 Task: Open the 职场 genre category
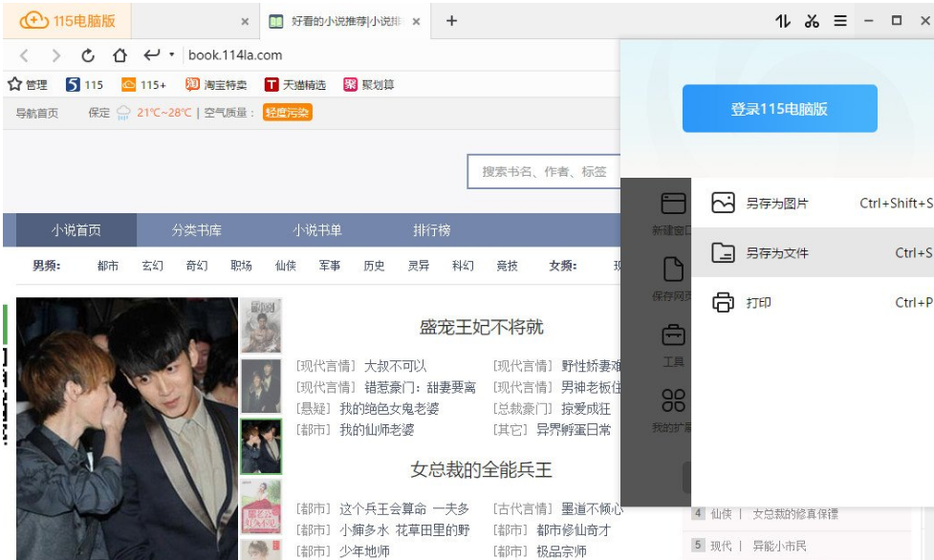[241, 266]
